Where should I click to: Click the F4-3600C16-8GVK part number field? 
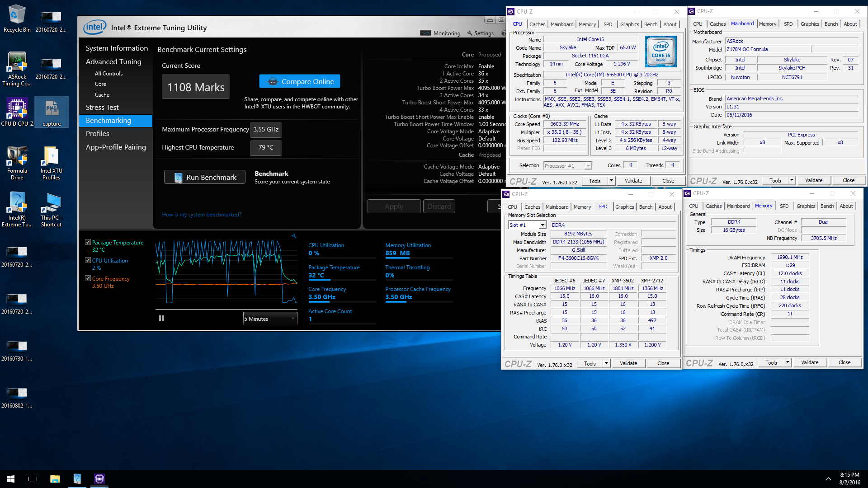[x=578, y=258]
